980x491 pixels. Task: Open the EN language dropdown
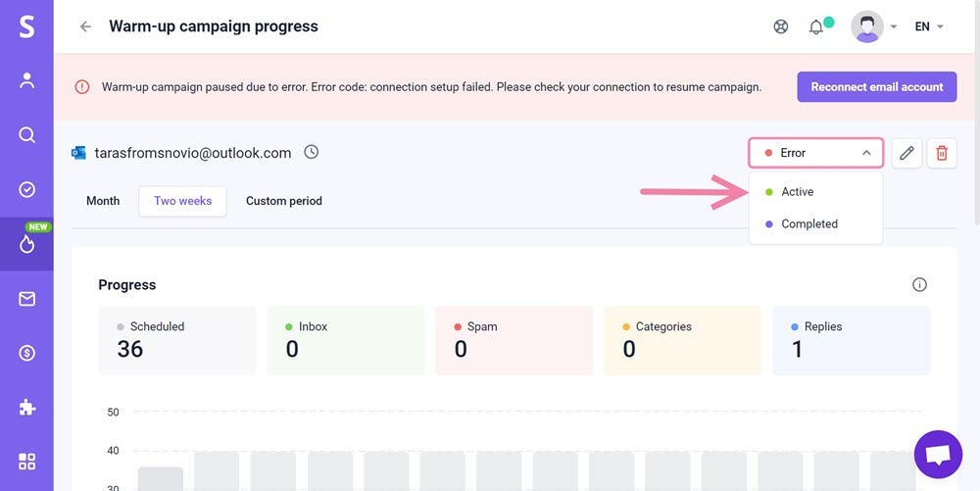(x=929, y=26)
